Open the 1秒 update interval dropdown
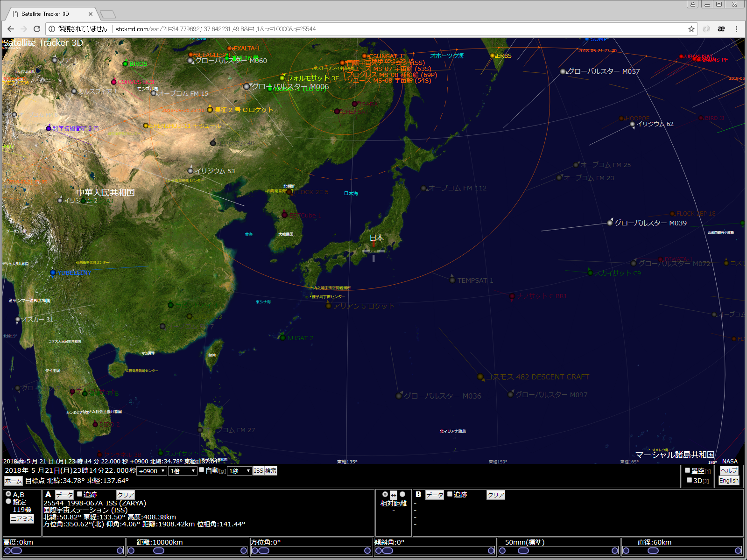This screenshot has width=747, height=560. click(240, 471)
